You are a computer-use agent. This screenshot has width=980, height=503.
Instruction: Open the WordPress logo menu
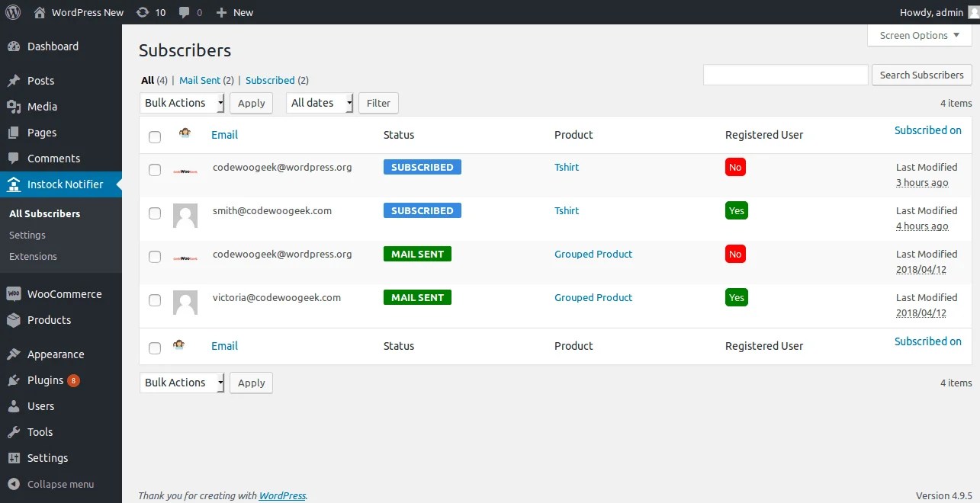[x=13, y=12]
